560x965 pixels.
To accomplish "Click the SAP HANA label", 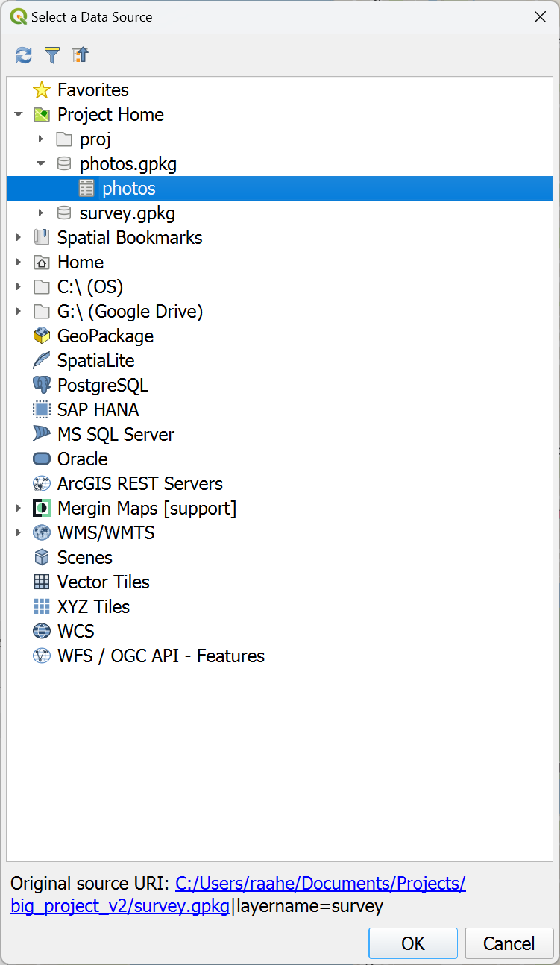I will point(98,410).
